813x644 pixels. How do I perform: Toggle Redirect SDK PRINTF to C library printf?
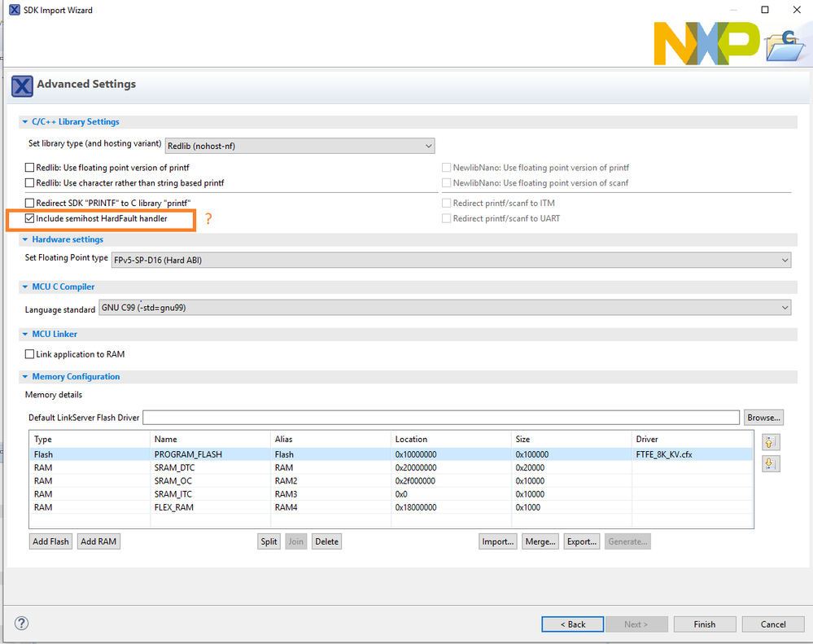click(29, 203)
